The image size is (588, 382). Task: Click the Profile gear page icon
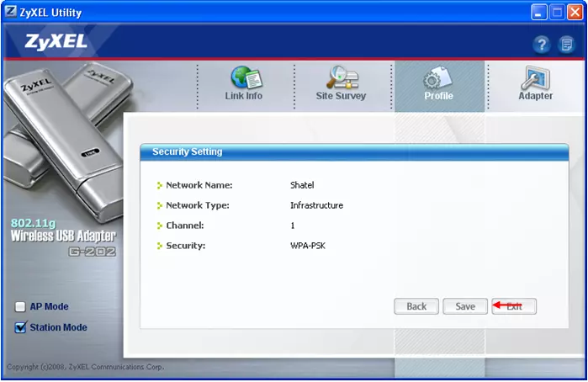pyautogui.click(x=438, y=77)
